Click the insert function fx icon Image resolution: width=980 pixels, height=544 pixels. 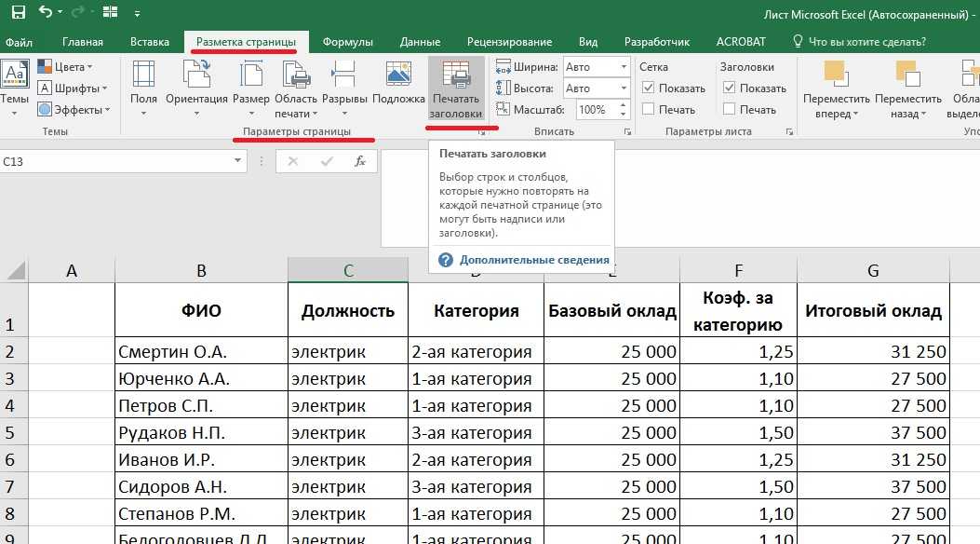[x=360, y=161]
